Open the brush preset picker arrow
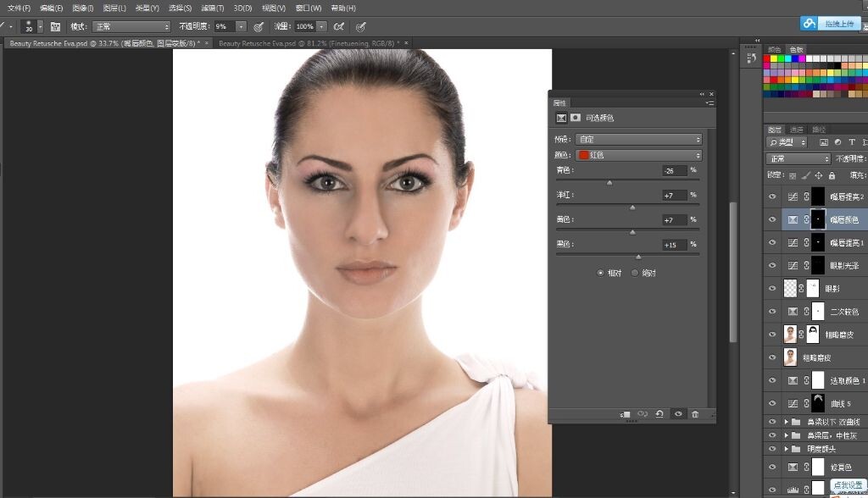868x498 pixels. tap(40, 26)
